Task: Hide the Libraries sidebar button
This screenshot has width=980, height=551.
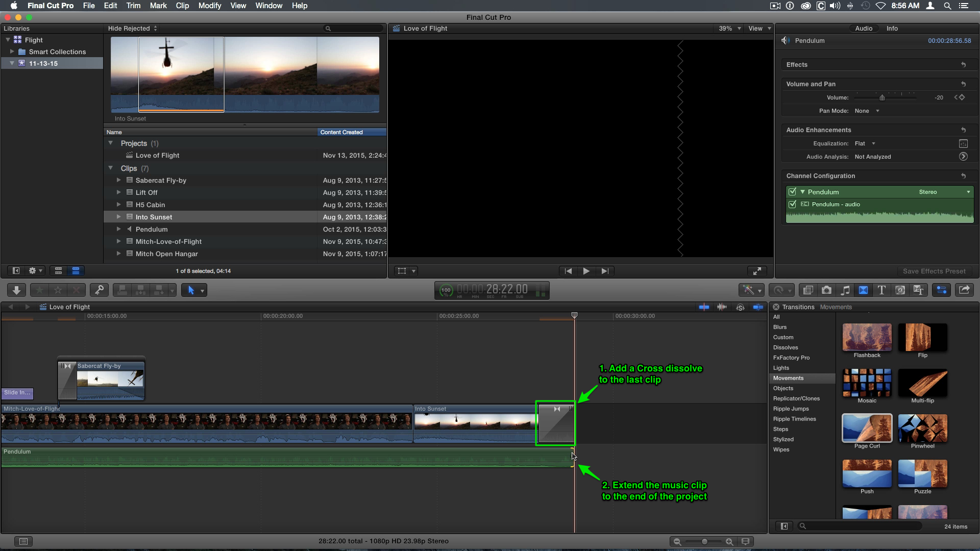Action: tap(16, 271)
